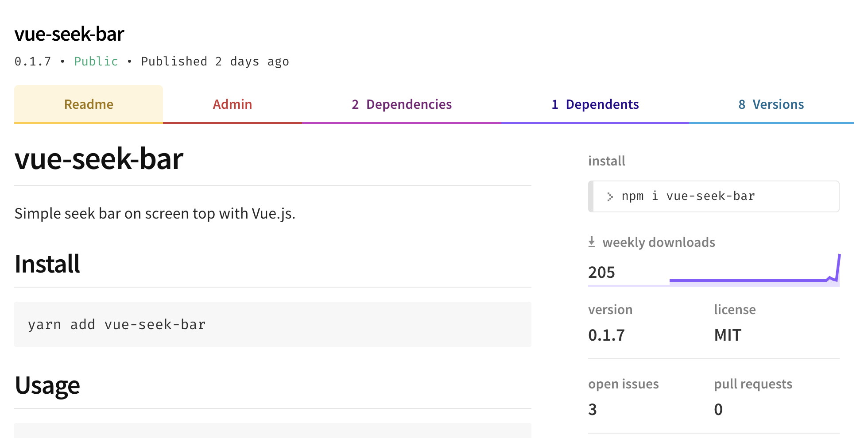Click the 'weekly downloads' label
868x438 pixels.
[659, 242]
